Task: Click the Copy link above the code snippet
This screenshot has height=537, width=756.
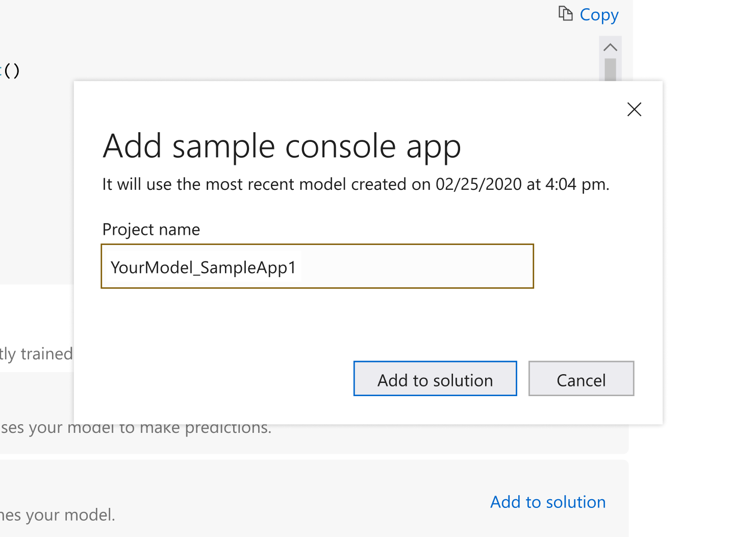Action: click(x=599, y=14)
